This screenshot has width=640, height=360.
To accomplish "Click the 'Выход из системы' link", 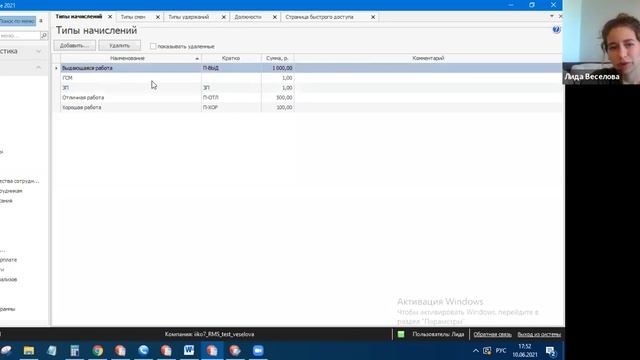I will point(539,334).
